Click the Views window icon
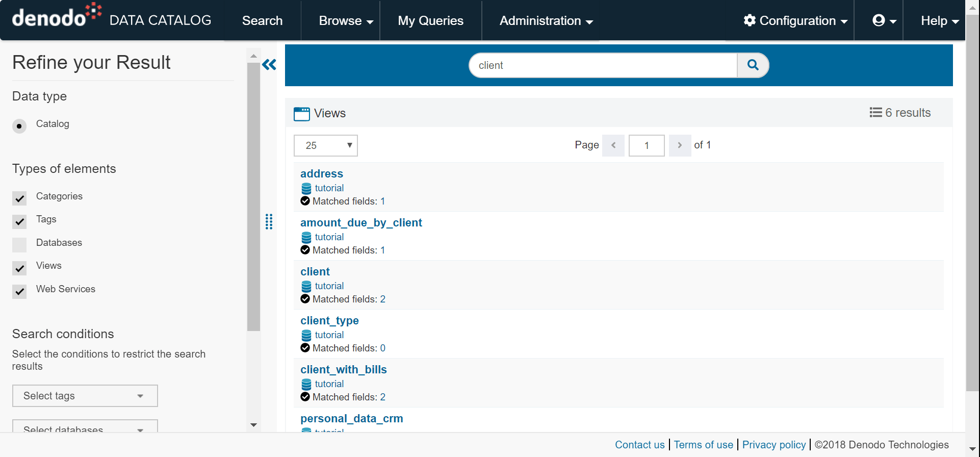The height and width of the screenshot is (457, 980). [302, 114]
